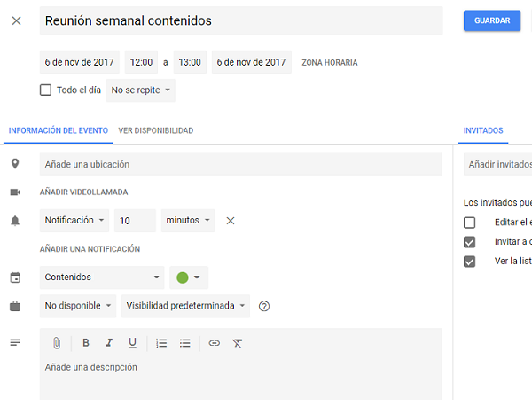Open the minutos unit dropdown

click(188, 221)
